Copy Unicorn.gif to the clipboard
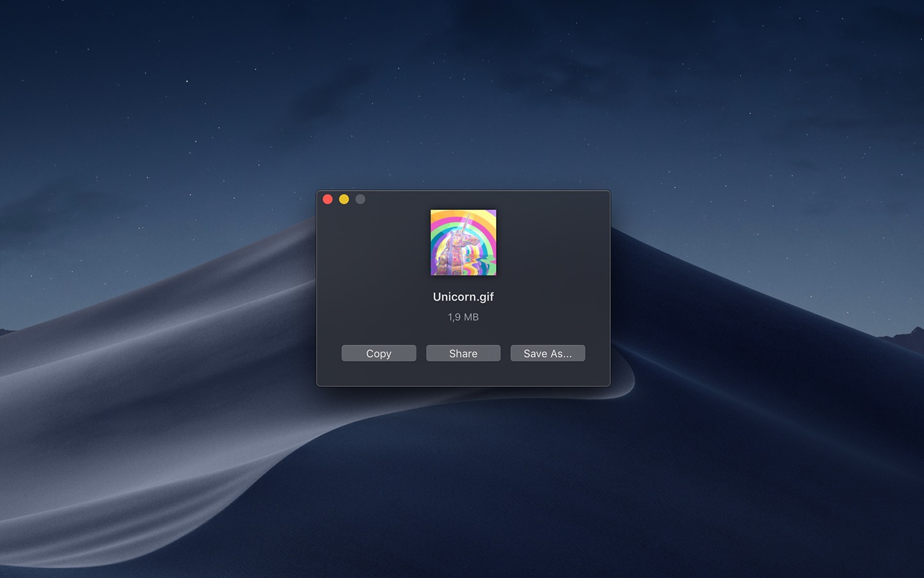The height and width of the screenshot is (578, 924). click(x=378, y=353)
